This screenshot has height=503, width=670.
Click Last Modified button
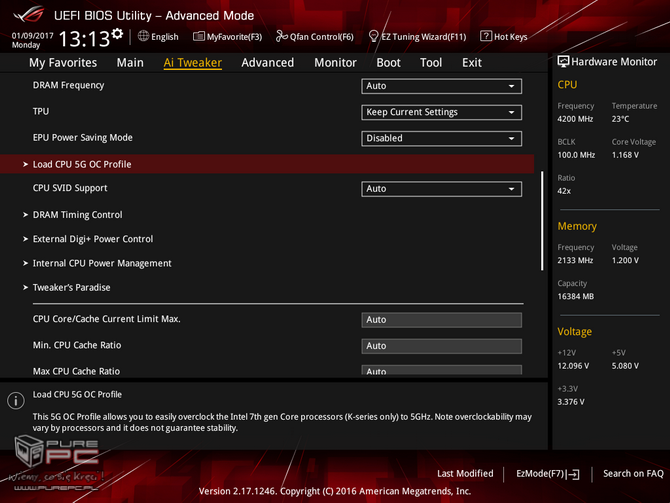(465, 474)
